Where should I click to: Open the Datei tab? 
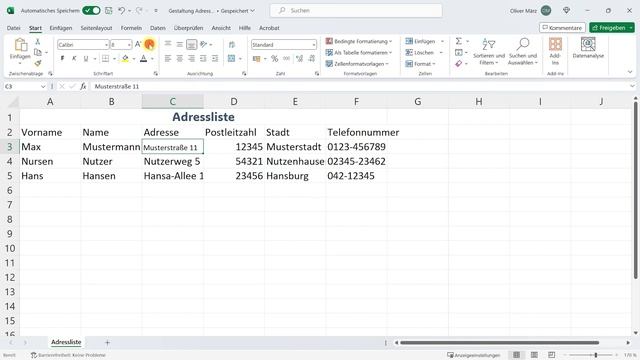click(13, 28)
